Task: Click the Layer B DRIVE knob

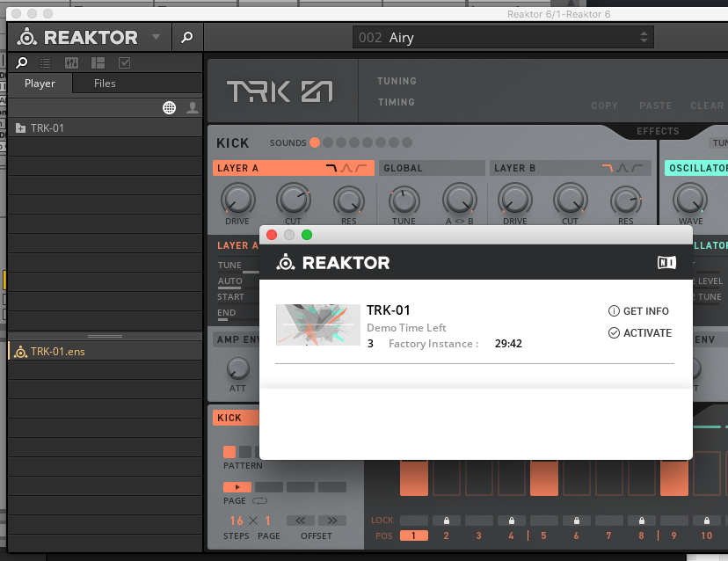Action: coord(515,200)
